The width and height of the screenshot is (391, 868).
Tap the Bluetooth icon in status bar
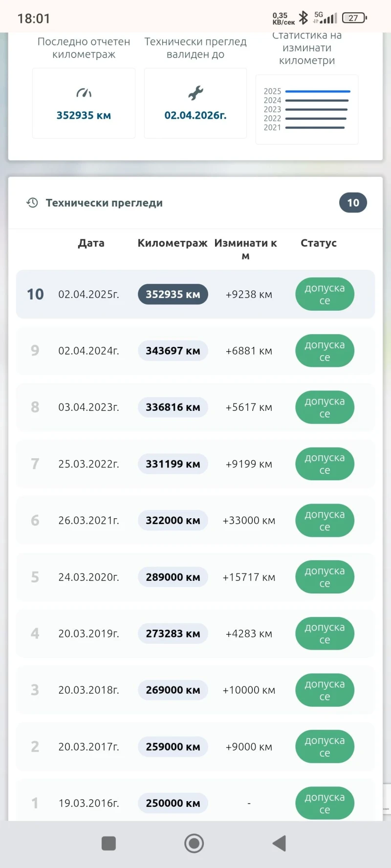304,18
